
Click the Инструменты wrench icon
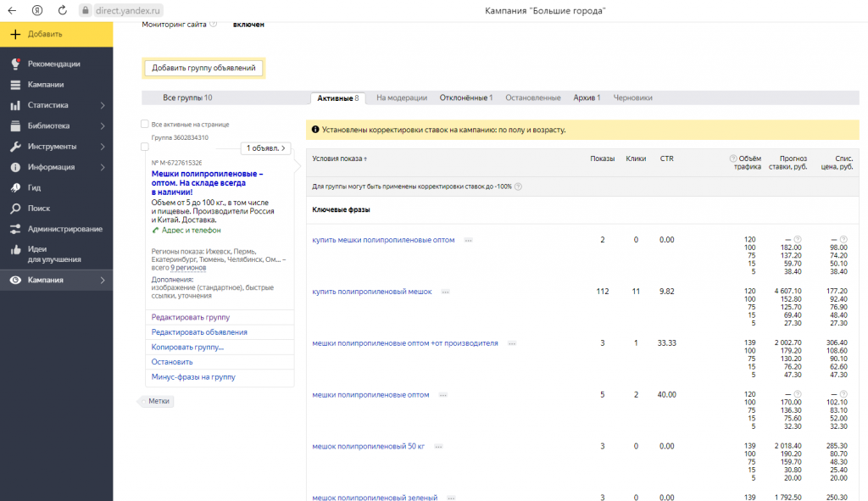(x=15, y=146)
